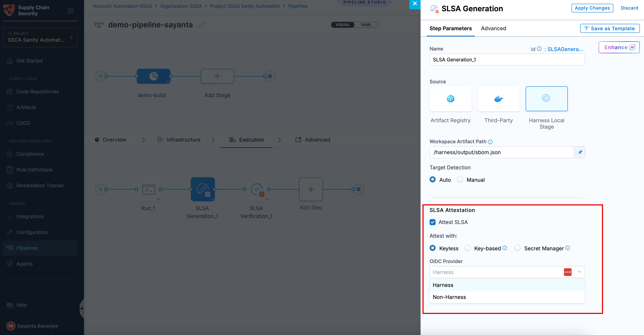Click the pin icon beside Workspace Artifact Path
644x335 pixels.
tap(580, 152)
